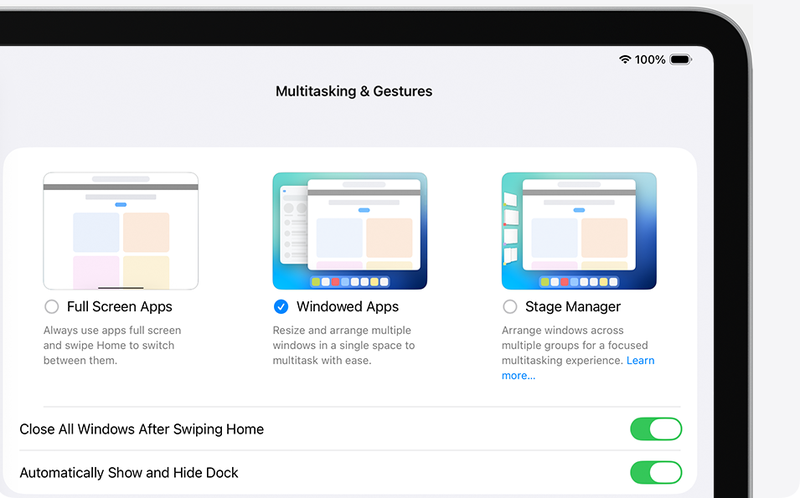Click the Windowed Apps preview thumbnail

[x=350, y=231]
